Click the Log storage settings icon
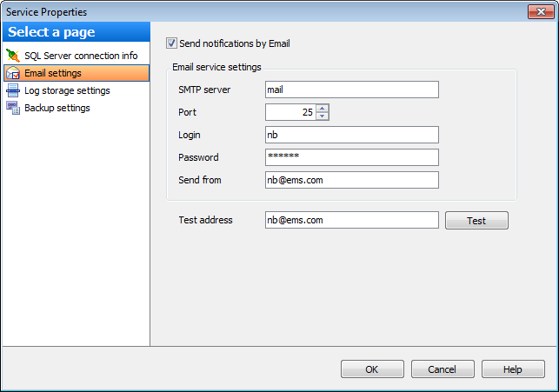This screenshot has width=559, height=392. 13,90
